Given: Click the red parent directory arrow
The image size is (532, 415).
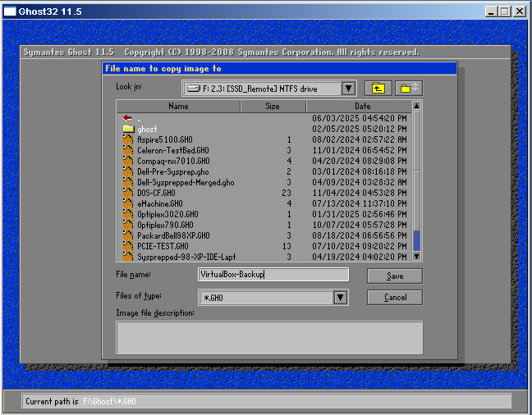Looking at the screenshot, I should tap(127, 118).
